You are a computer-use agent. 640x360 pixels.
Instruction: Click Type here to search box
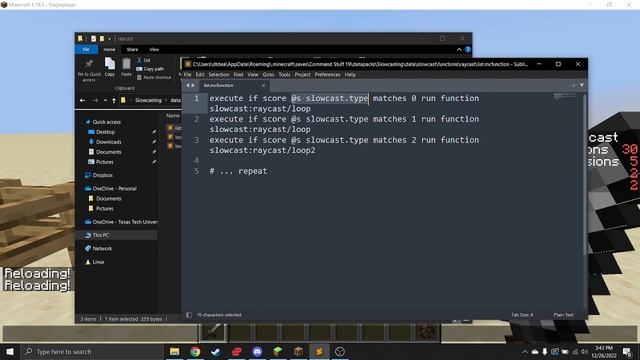[x=92, y=351]
